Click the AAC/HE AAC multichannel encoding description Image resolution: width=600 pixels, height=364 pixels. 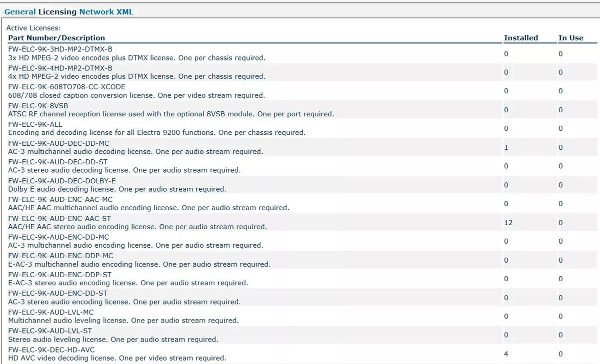148,208
